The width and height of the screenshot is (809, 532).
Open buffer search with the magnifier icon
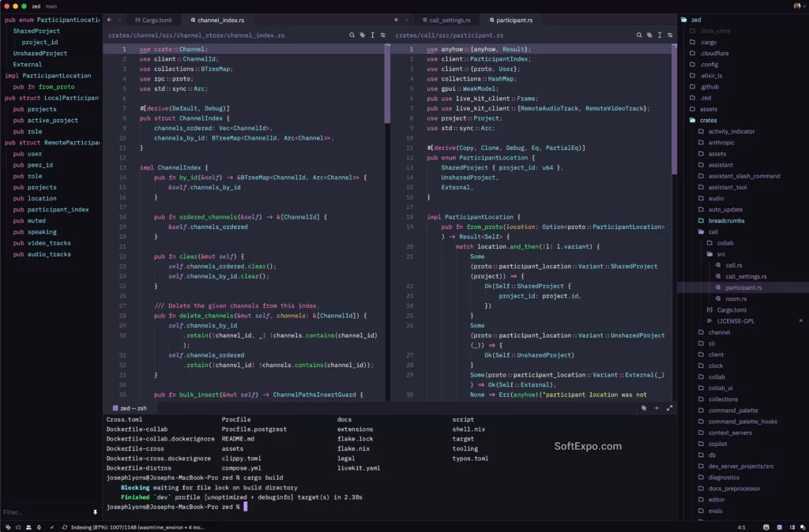click(x=352, y=36)
